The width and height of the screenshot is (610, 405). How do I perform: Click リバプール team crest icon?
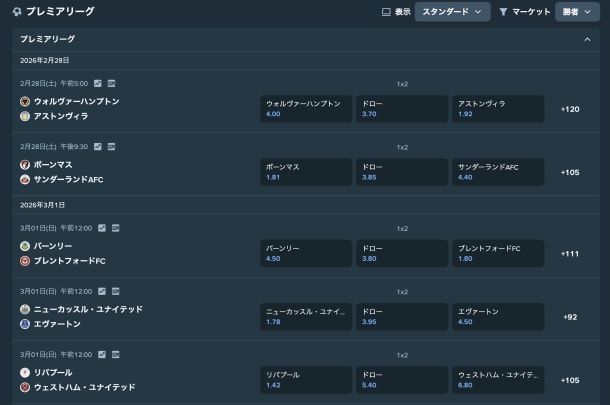[x=25, y=373]
